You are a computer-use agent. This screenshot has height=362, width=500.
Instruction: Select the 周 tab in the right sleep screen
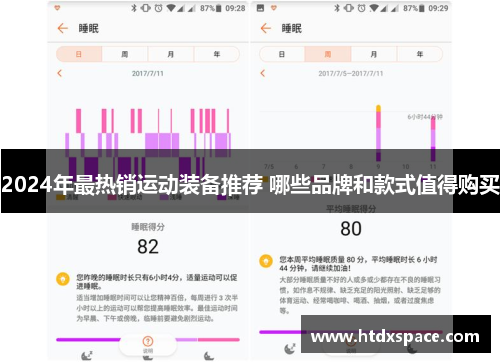pyautogui.click(x=328, y=54)
